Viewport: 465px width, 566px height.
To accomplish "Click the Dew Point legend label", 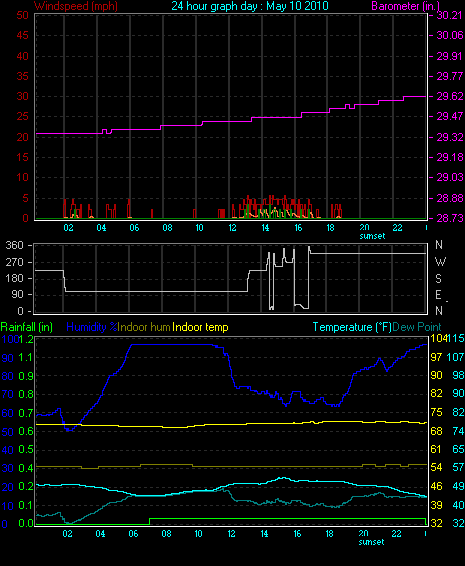I will click(x=417, y=327).
